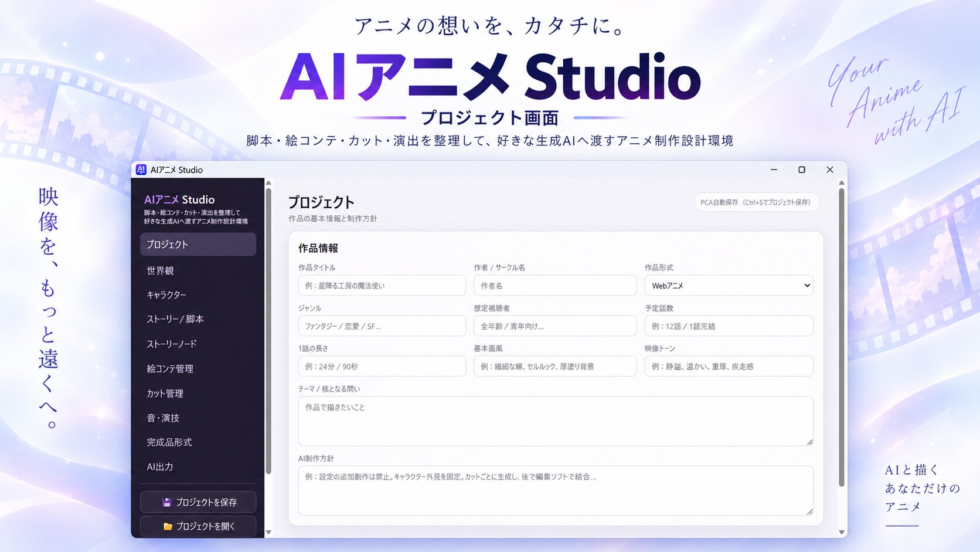
Task: Switch to ストーリーノード section
Action: click(x=198, y=344)
